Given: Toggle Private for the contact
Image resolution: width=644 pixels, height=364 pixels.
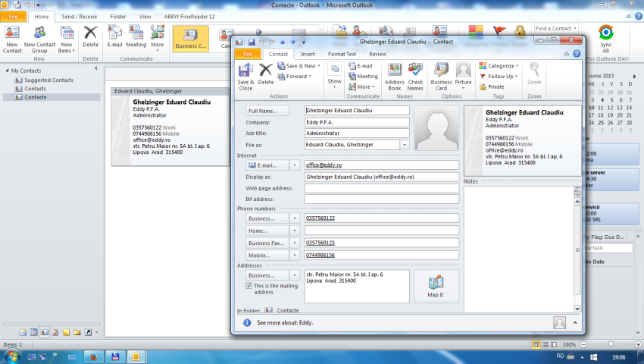Looking at the screenshot, I should tap(492, 86).
